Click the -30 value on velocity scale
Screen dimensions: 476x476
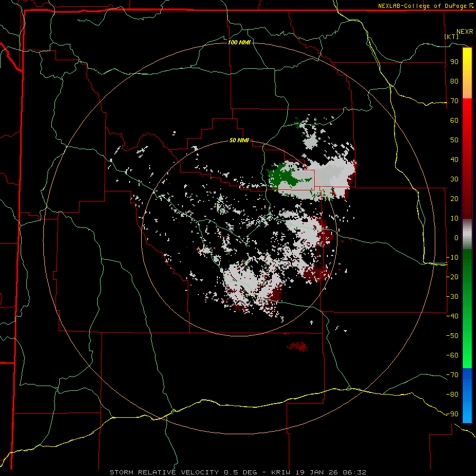click(452, 297)
